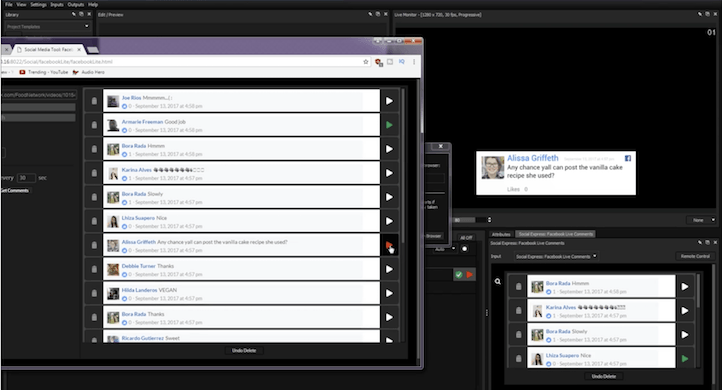This screenshot has height=390, width=722.
Task: Click the red shield extension icon
Action: (x=378, y=62)
